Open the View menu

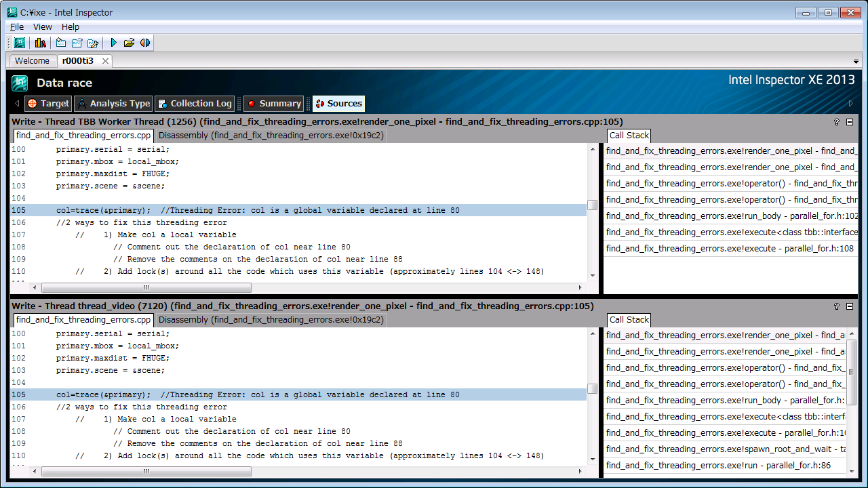43,26
